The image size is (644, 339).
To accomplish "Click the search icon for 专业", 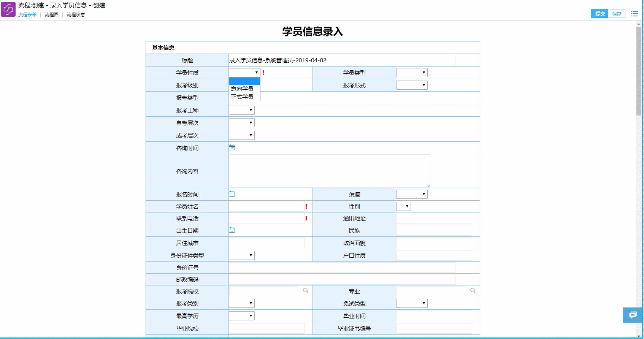I will (473, 291).
